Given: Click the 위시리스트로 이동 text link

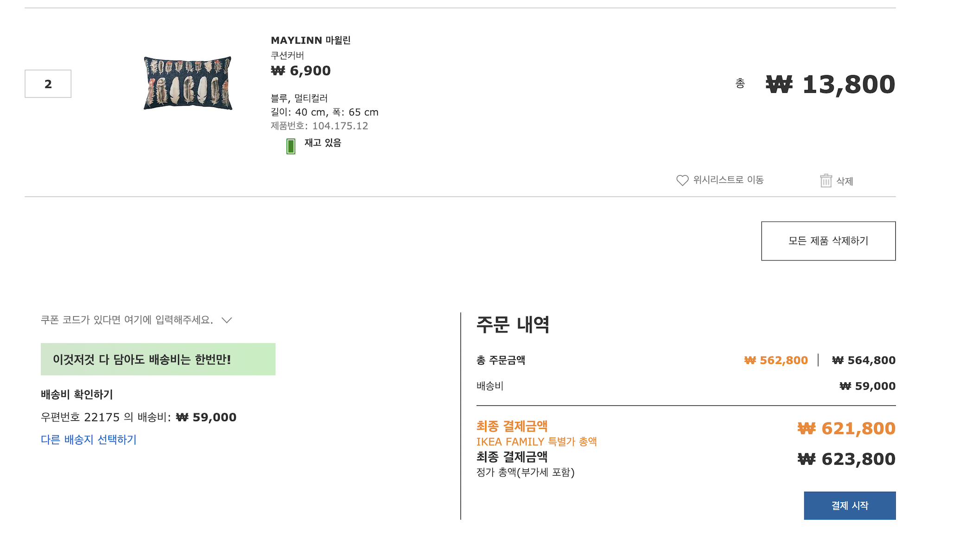Looking at the screenshot, I should pyautogui.click(x=728, y=180).
